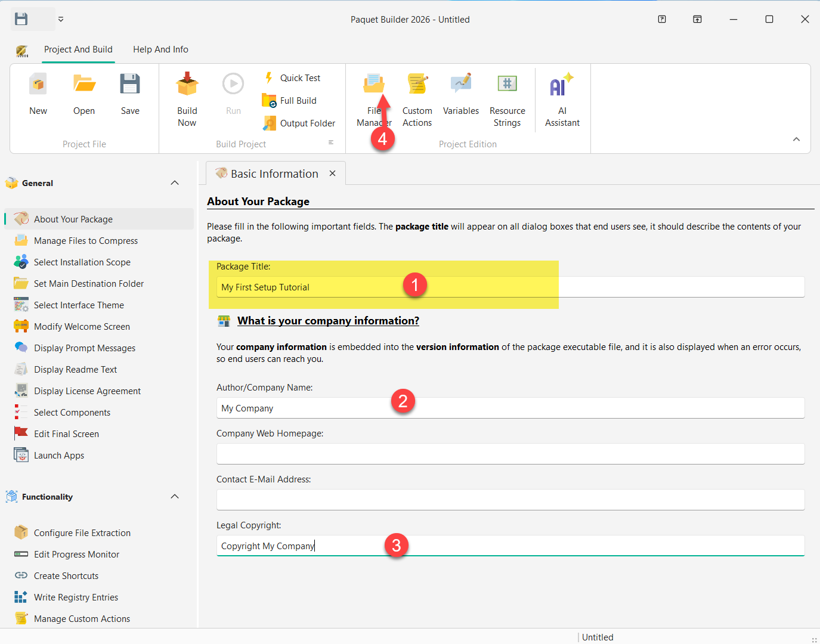The image size is (820, 644).
Task: Collapse the General sidebar section
Action: (175, 182)
